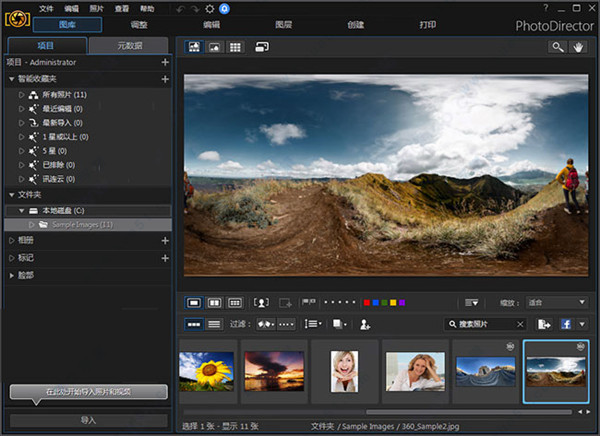600x436 pixels.
Task: Click the Facebook share icon
Action: (565, 324)
